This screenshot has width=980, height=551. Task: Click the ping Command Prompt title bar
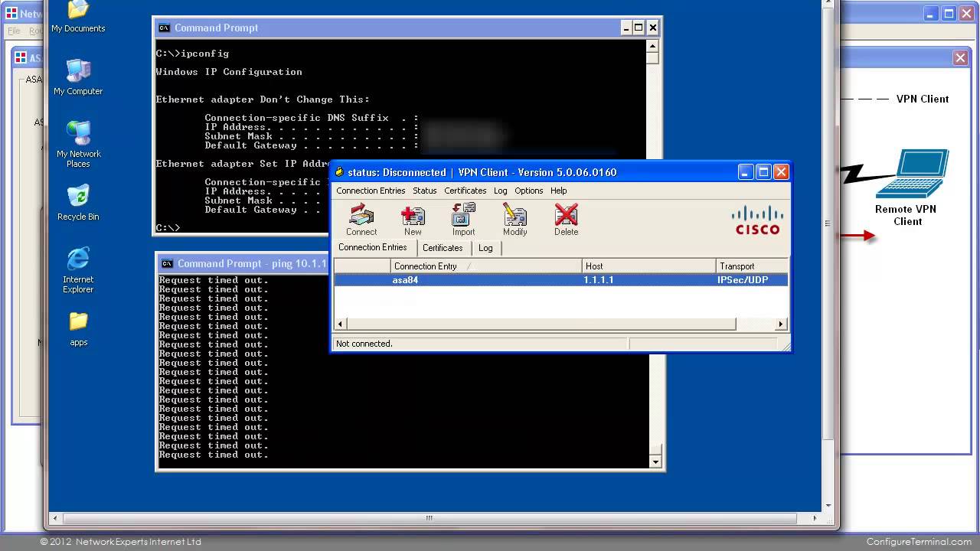[x=243, y=263]
